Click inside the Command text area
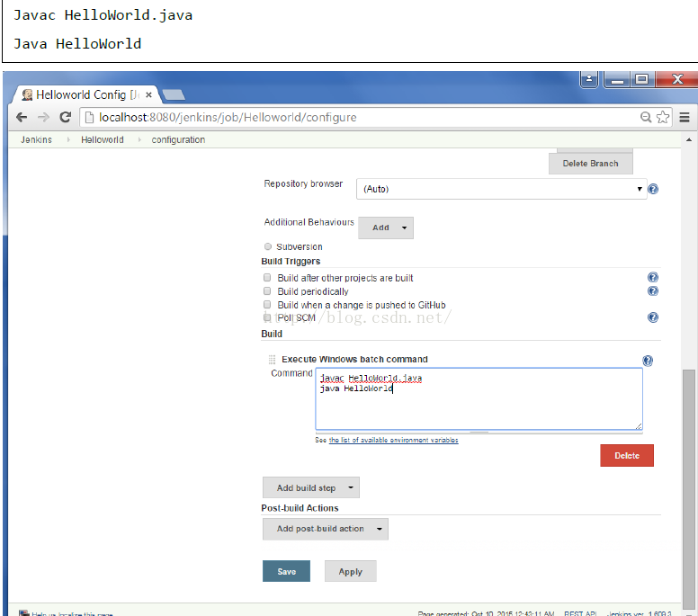 pyautogui.click(x=479, y=399)
